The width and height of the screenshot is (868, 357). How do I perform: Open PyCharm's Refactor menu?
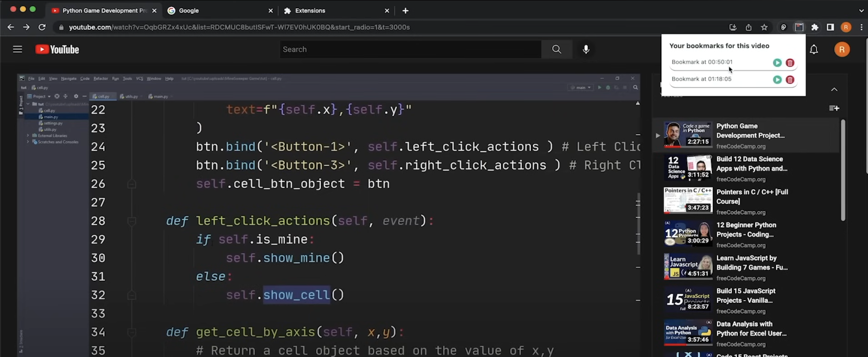[x=100, y=78]
